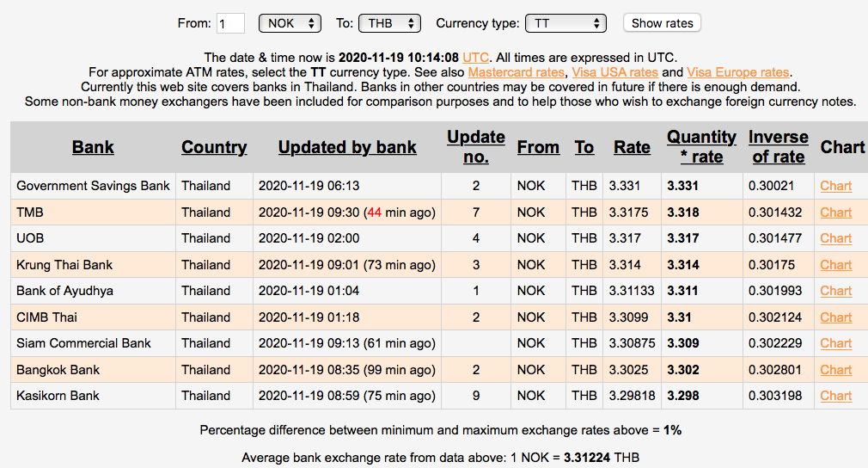
Task: Sort by the Country column header
Action: 214,147
